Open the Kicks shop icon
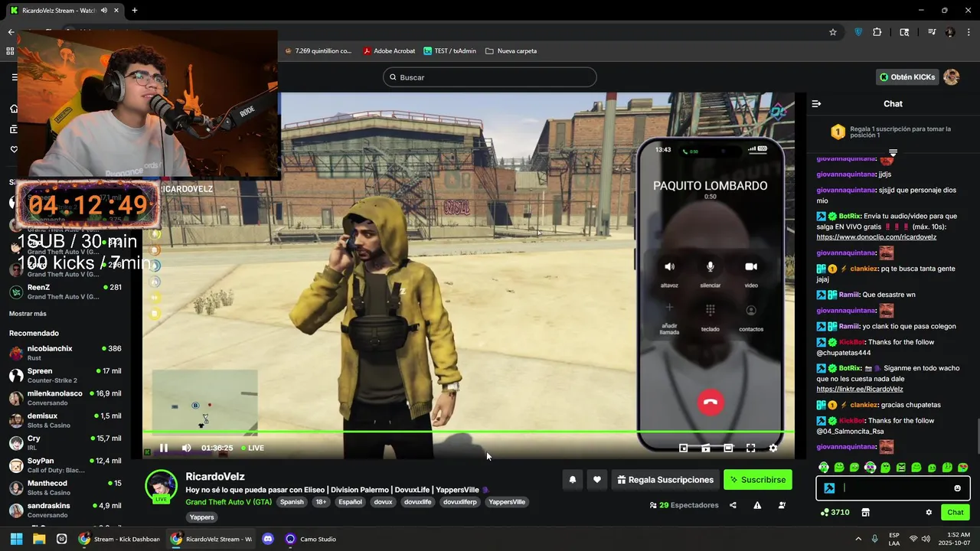Viewport: 980px width, 551px height. point(865,512)
